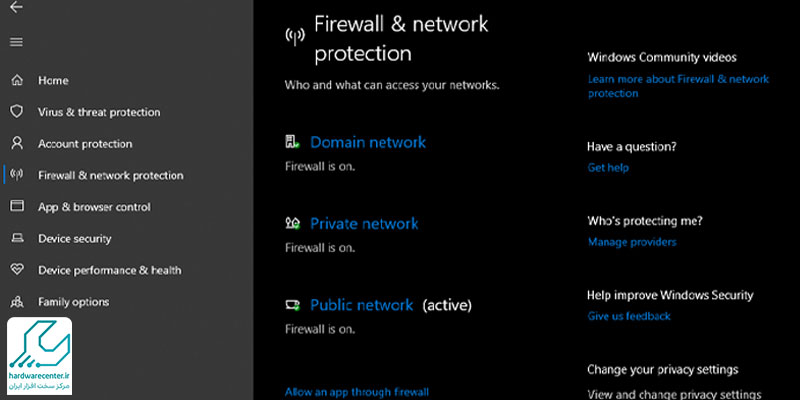The height and width of the screenshot is (400, 800).
Task: Click the Virus & threat protection shield icon
Action: 17,112
